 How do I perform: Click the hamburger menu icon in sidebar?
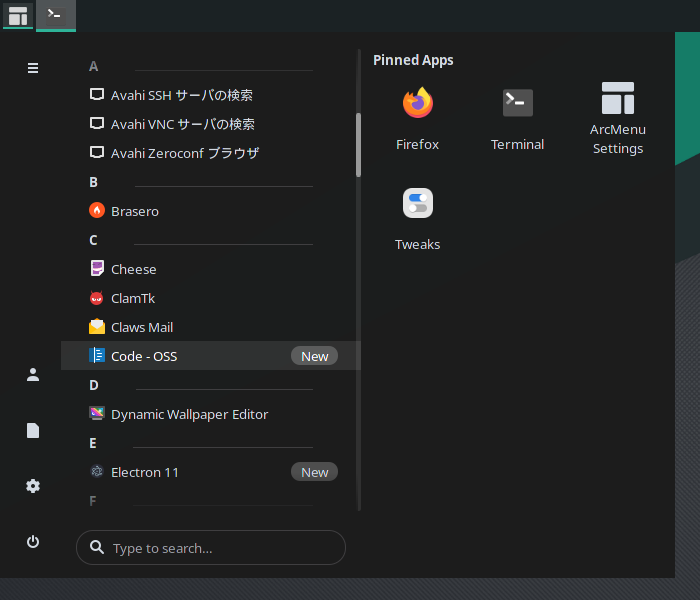pyautogui.click(x=33, y=68)
